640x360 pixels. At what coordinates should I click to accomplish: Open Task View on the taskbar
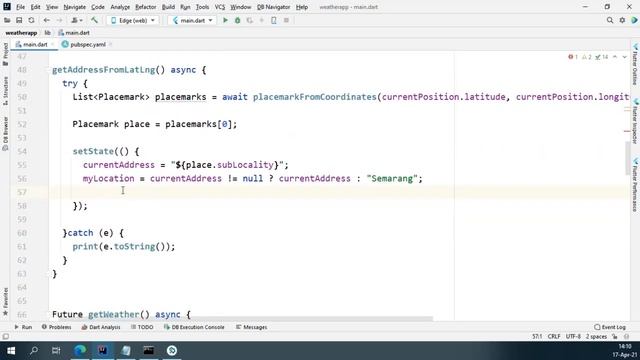tap(56, 351)
